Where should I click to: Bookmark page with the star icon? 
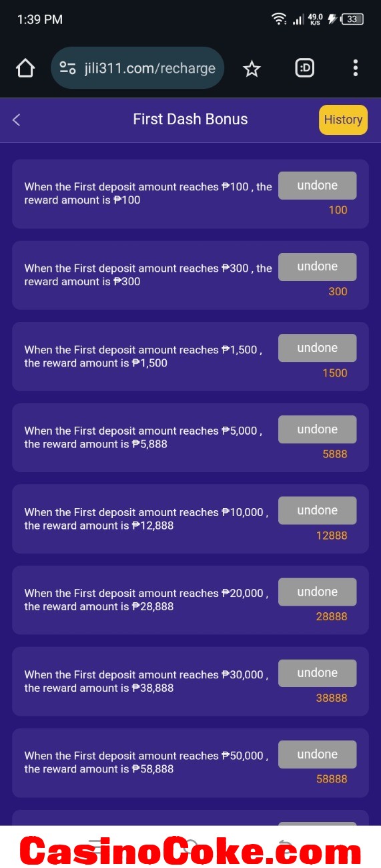click(x=252, y=68)
